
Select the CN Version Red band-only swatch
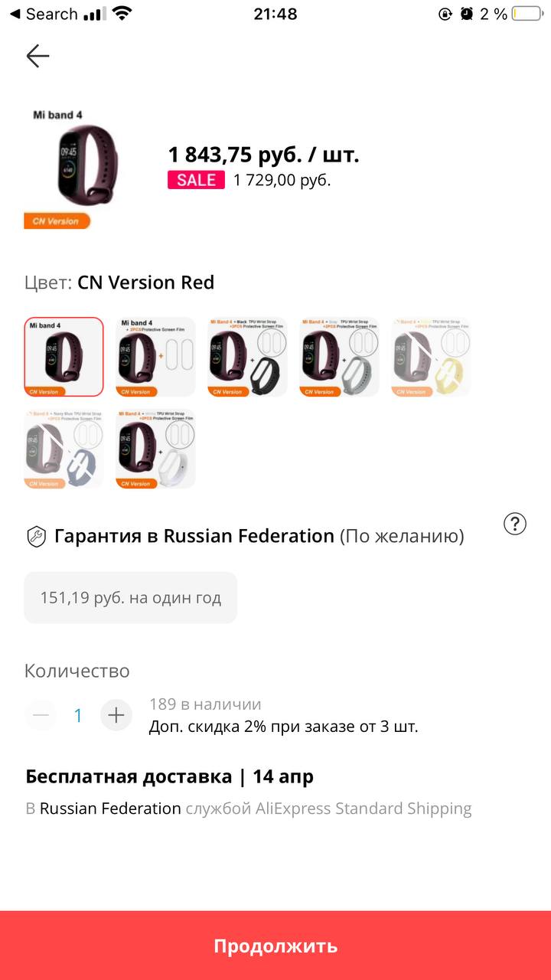click(64, 357)
